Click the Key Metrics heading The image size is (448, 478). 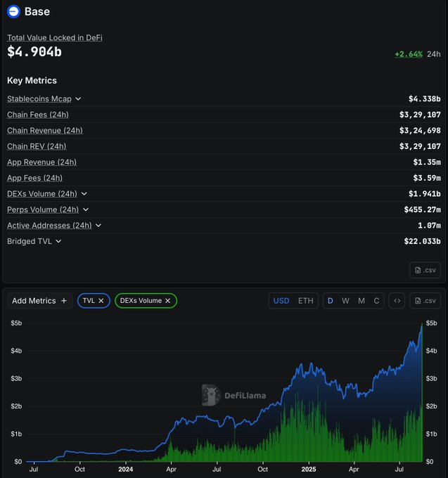coord(32,80)
